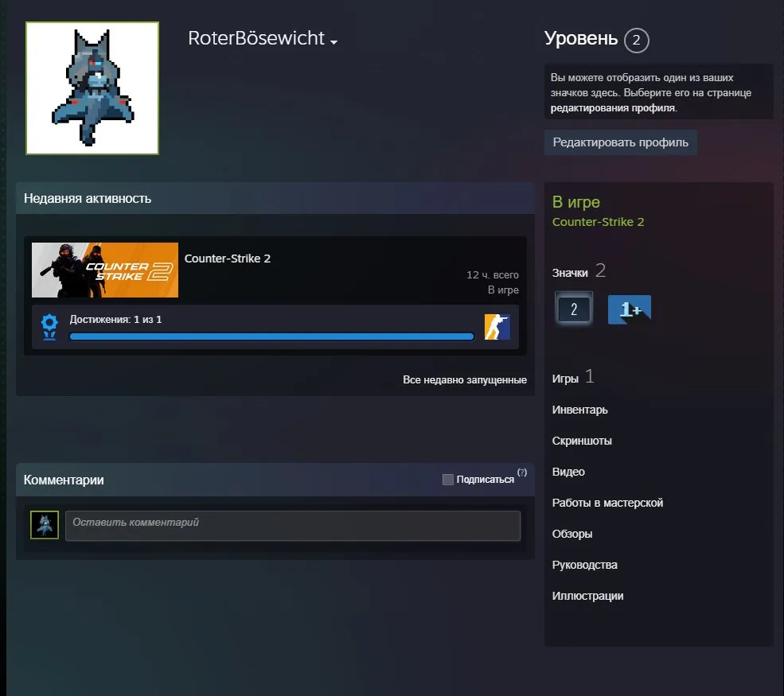Click small avatar beside comment box
This screenshot has width=784, height=696.
pyautogui.click(x=45, y=525)
